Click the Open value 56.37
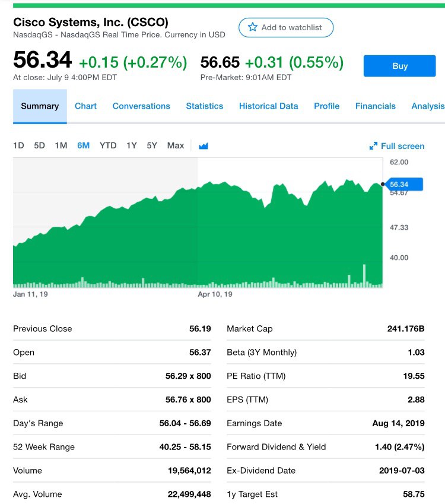Screen dimensions: 445x504 pyautogui.click(x=200, y=352)
